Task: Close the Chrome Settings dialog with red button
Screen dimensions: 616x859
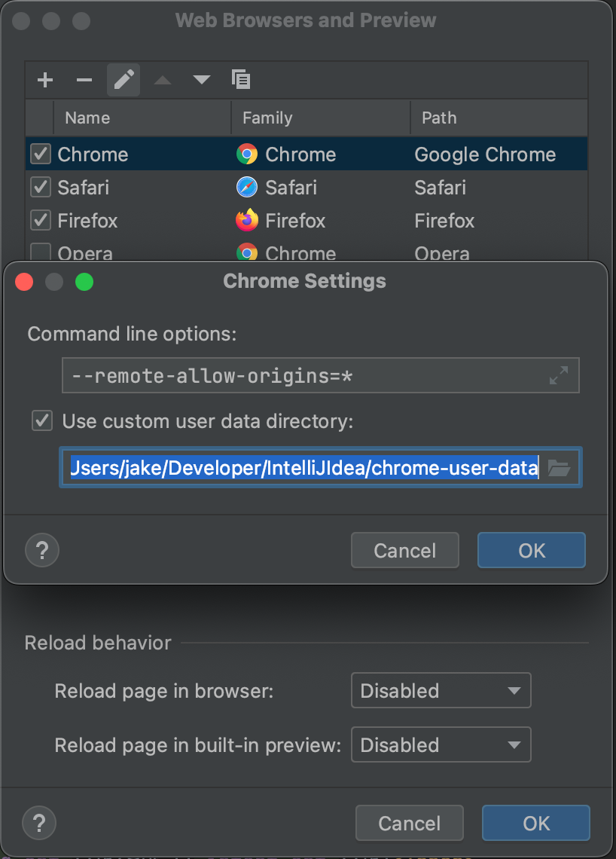Action: point(24,282)
